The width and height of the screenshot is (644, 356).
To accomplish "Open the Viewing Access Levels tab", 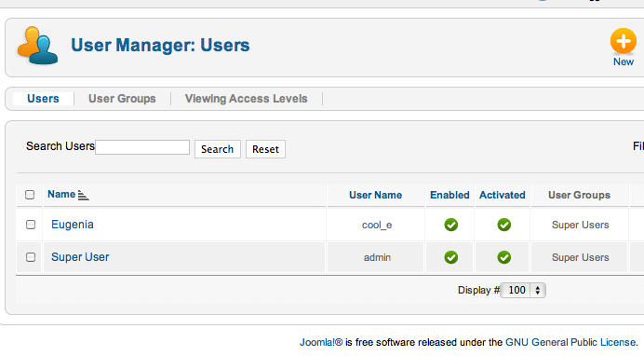I will (246, 99).
